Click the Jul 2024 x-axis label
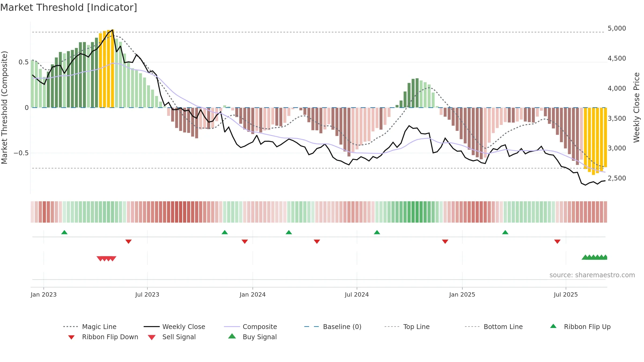The width and height of the screenshot is (644, 362). (x=357, y=295)
